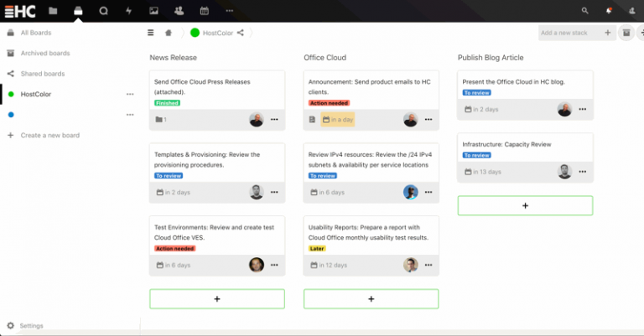The image size is (644, 336).
Task: Open the Photos gallery icon
Action: [153, 11]
